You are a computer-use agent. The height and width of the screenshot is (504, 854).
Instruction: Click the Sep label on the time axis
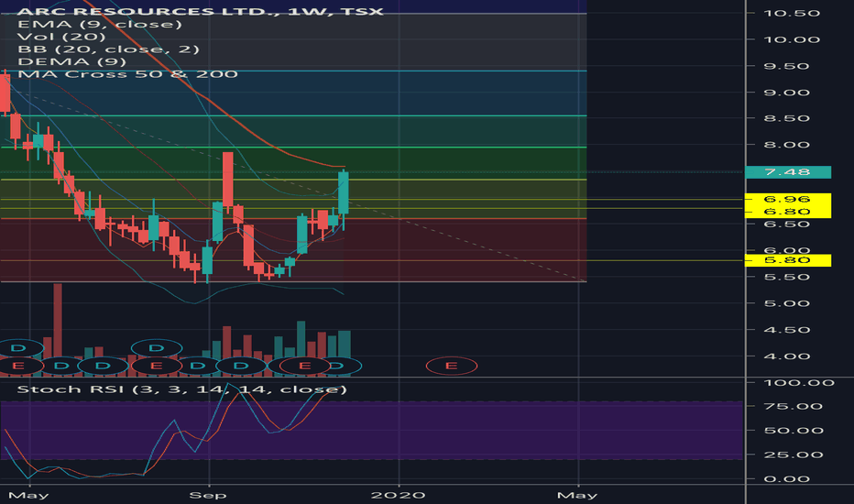click(207, 495)
